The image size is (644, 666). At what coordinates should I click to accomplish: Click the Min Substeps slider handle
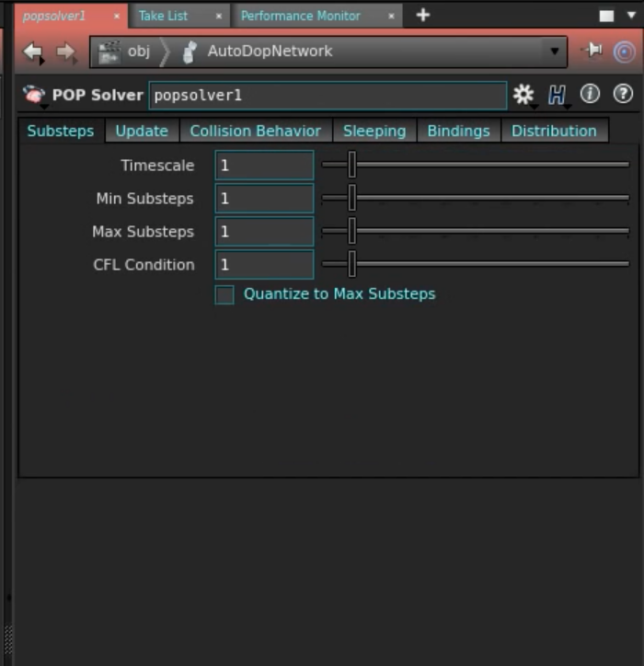[x=351, y=198]
